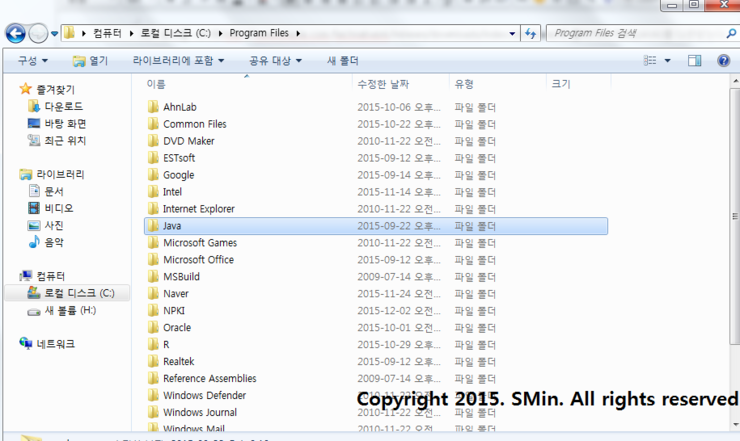Open the 라이브러리에 포함 menu
The image size is (740, 441).
tap(178, 60)
